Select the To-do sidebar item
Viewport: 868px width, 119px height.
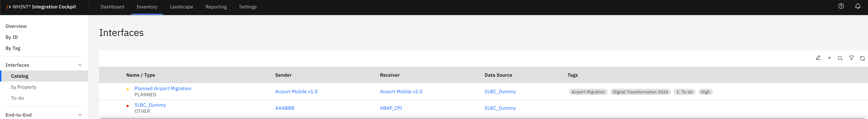[x=18, y=98]
